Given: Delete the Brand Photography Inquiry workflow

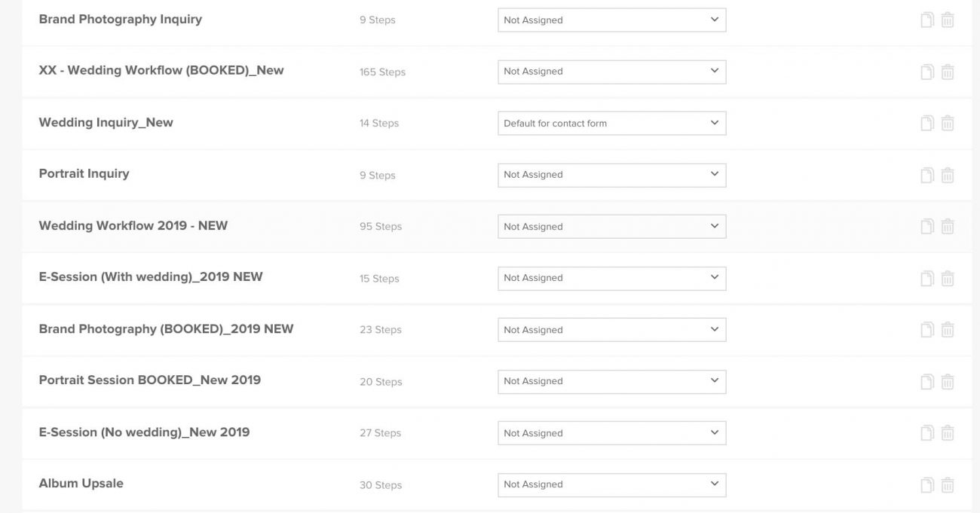Looking at the screenshot, I should pos(948,20).
